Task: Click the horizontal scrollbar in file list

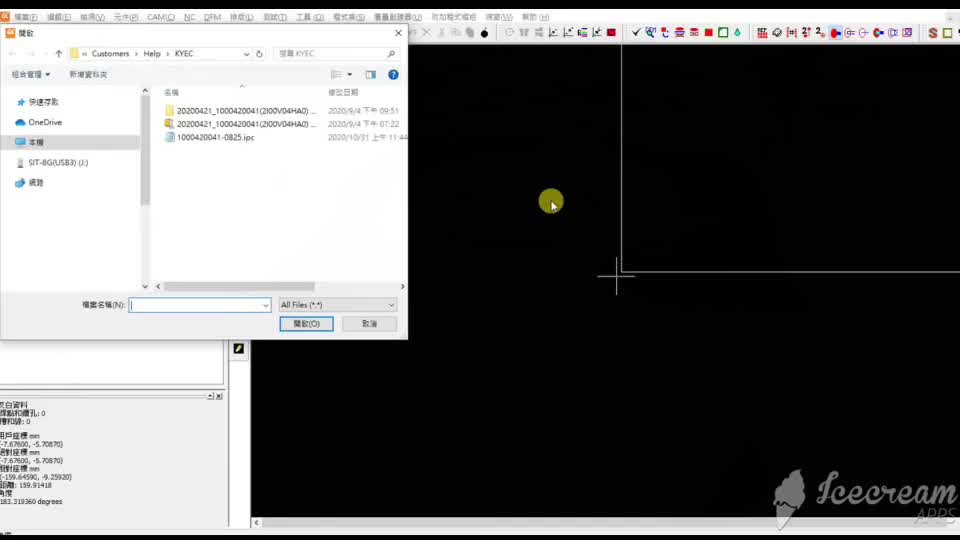Action: click(238, 287)
